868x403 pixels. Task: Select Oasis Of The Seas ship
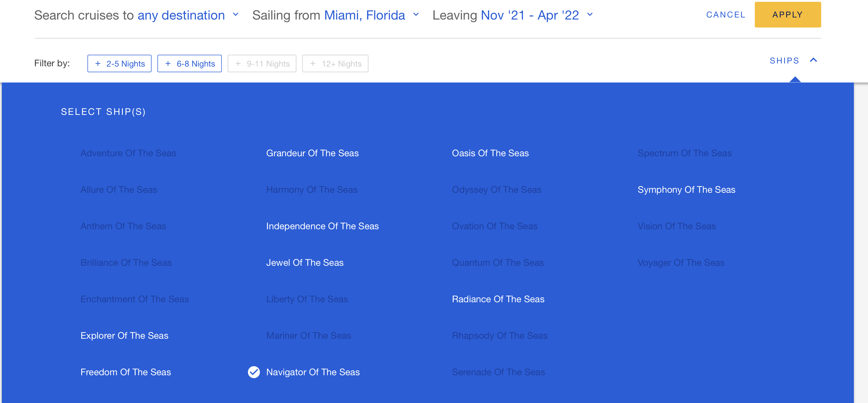[490, 153]
